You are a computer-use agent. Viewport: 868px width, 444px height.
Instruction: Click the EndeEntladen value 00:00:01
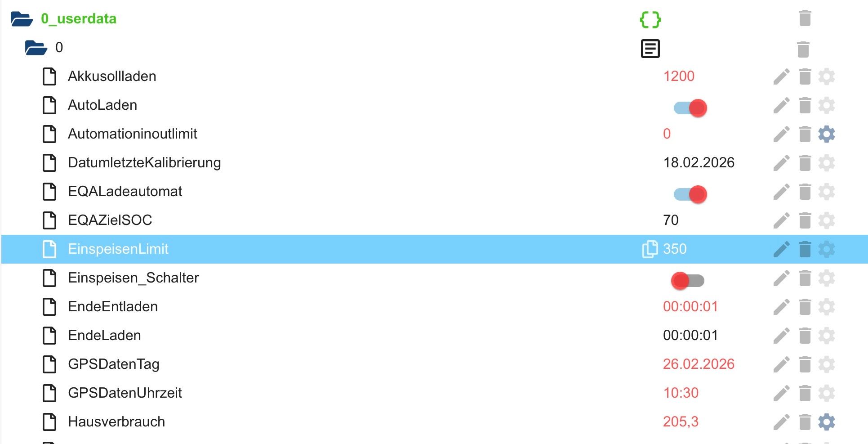click(x=690, y=307)
